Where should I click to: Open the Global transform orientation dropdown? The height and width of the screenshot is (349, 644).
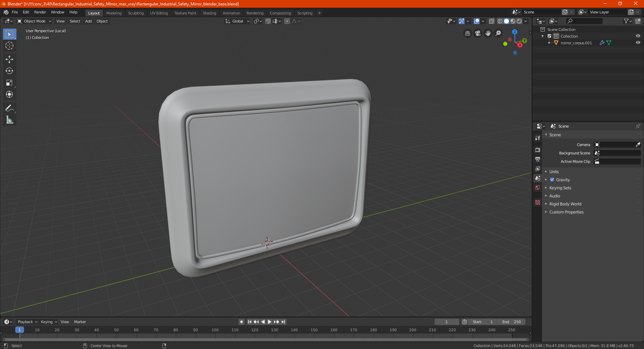click(237, 21)
